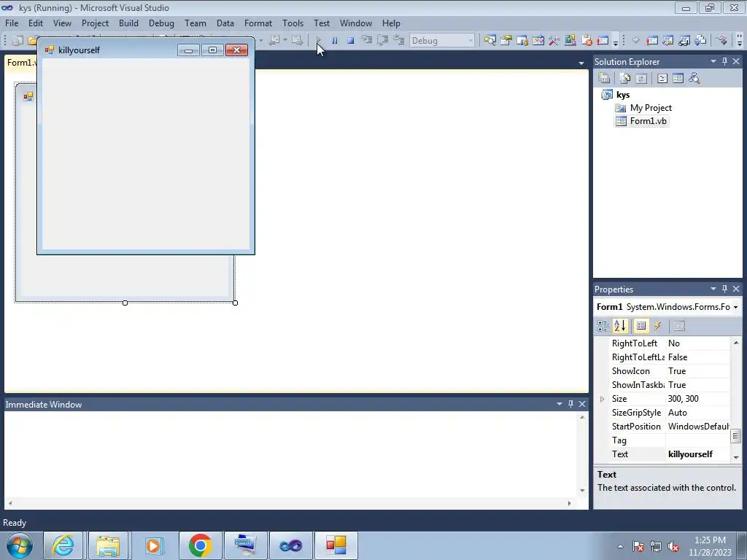
Task: Open the Windows Start button
Action: point(19,545)
